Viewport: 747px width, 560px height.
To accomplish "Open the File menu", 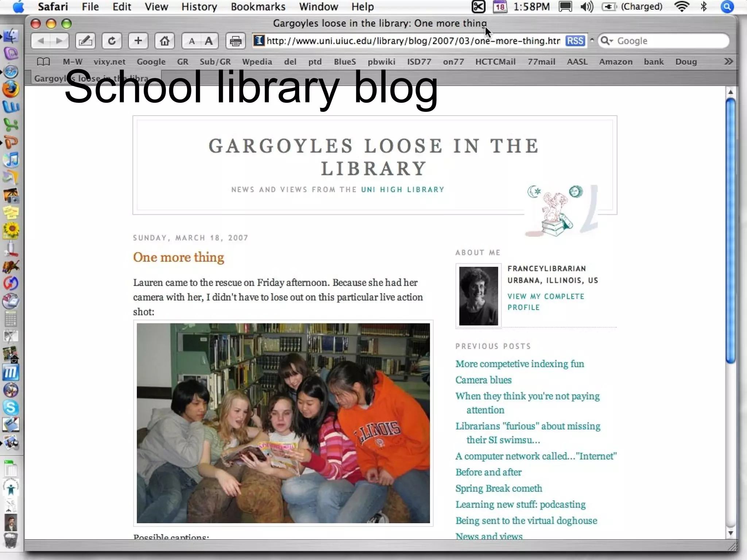I will (x=90, y=7).
